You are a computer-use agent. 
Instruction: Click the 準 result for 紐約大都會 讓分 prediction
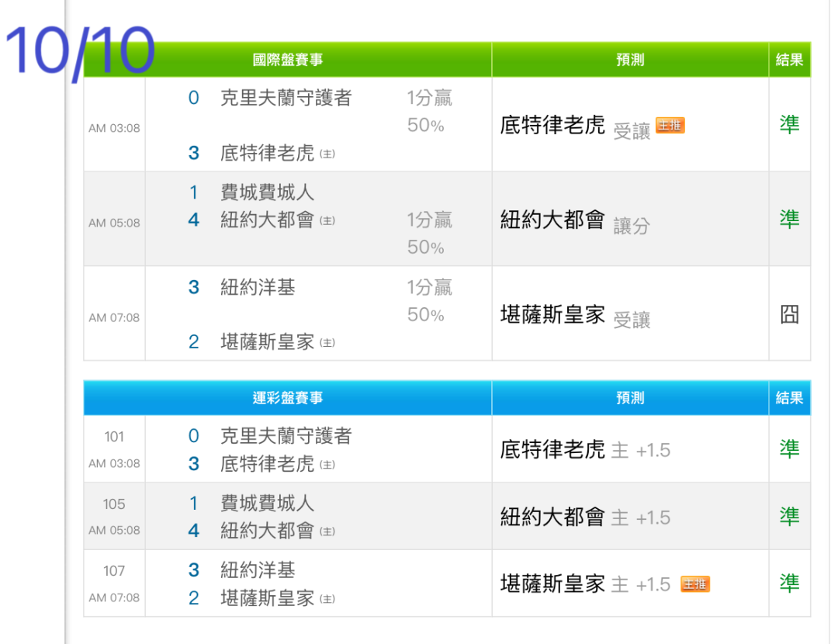[789, 219]
